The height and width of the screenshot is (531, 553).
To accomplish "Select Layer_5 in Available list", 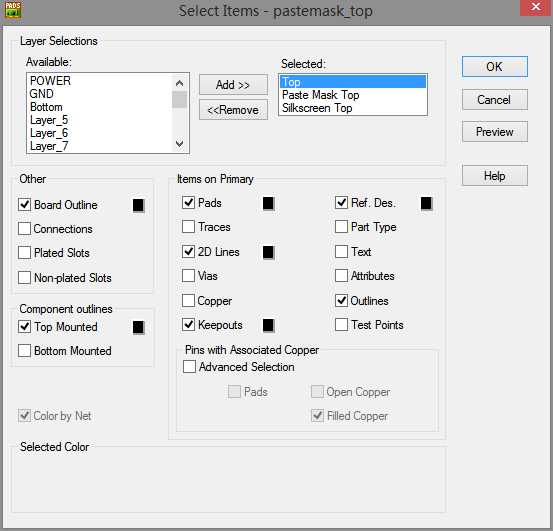I will [49, 120].
